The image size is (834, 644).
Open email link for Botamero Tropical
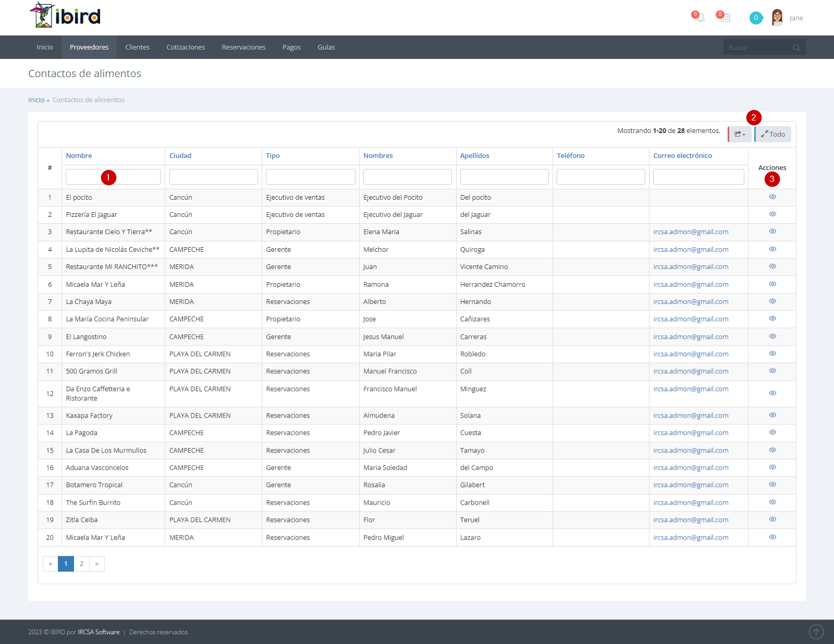pyautogui.click(x=691, y=484)
